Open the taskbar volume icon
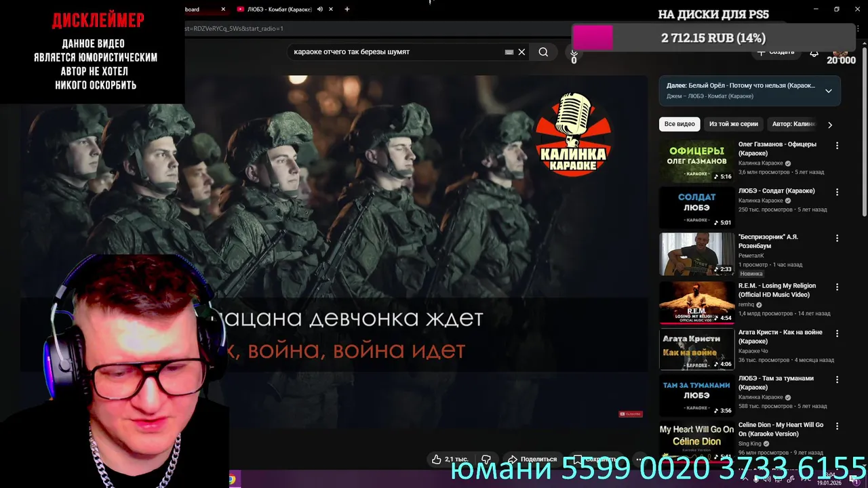The height and width of the screenshot is (488, 868). pos(767,480)
